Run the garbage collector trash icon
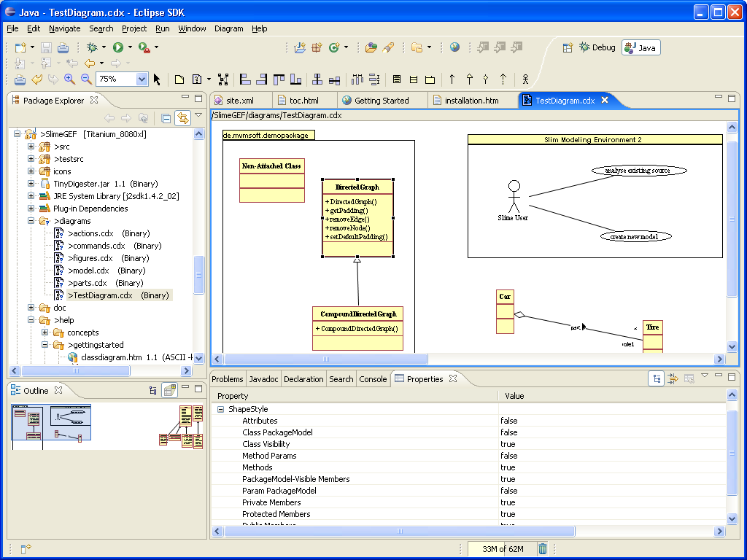 [x=543, y=549]
